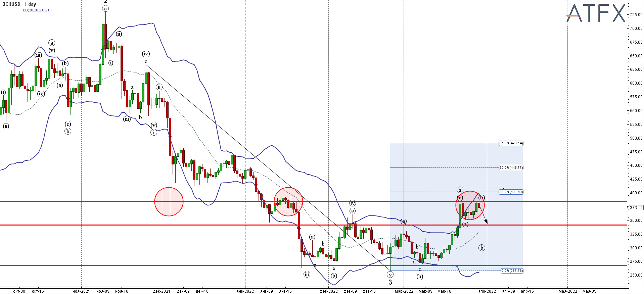Select the 300.00 price axis value

coord(636,248)
